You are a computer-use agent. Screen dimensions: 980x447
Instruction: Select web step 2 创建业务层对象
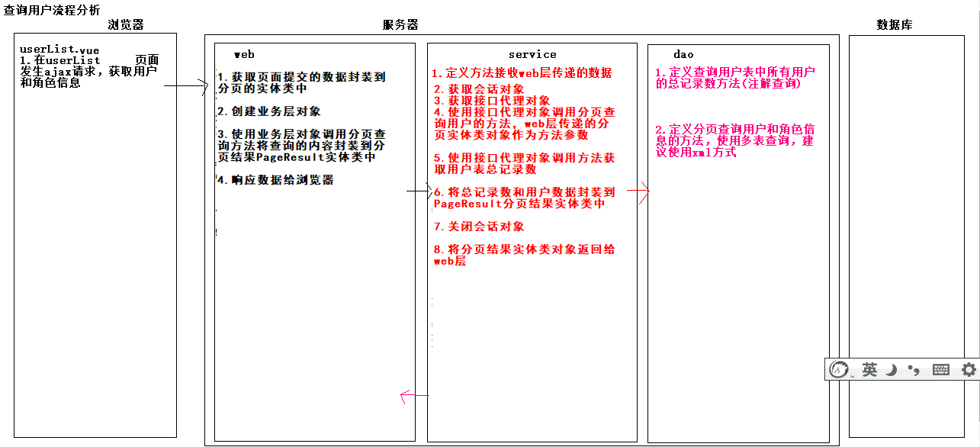tap(269, 111)
